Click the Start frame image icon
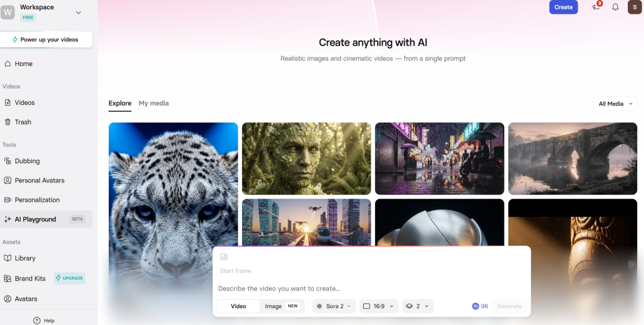The height and width of the screenshot is (325, 644). [x=224, y=257]
